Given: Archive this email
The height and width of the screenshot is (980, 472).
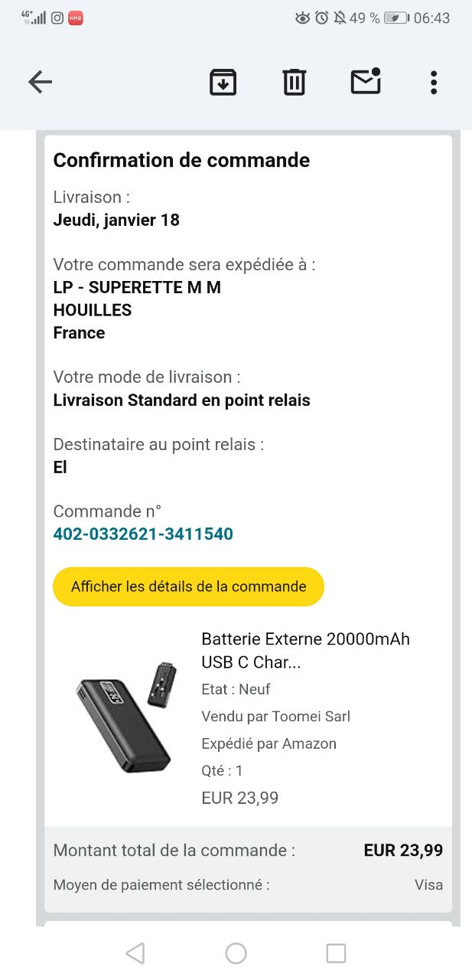Looking at the screenshot, I should 223,82.
